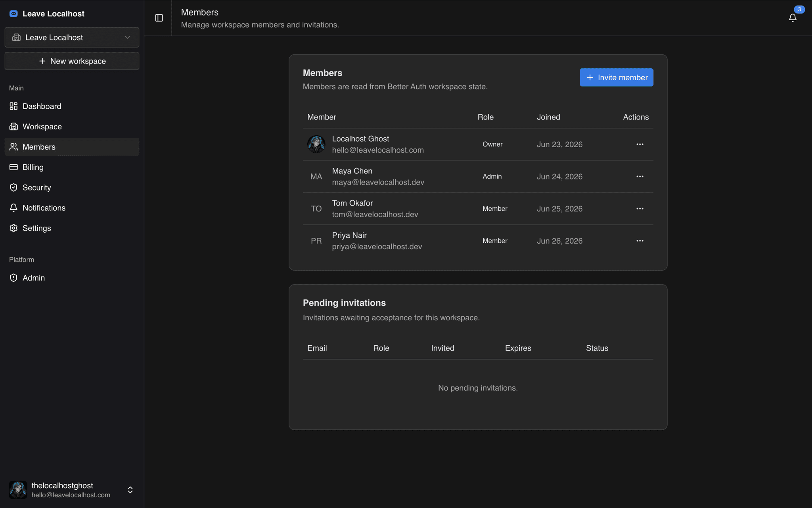Viewport: 812px width, 508px height.
Task: Click the thelocalhostghost avatar at sidebar bottom
Action: (18, 490)
